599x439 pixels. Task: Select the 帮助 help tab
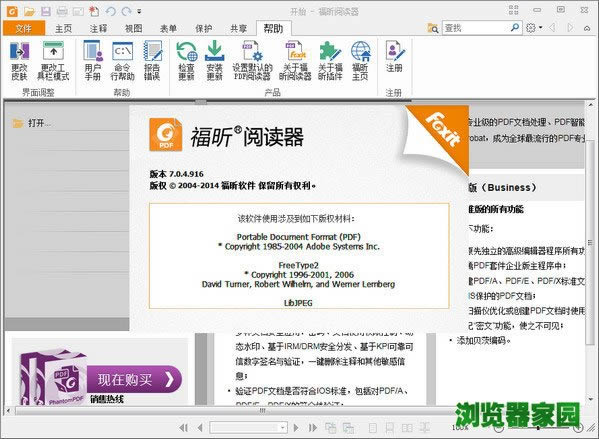pyautogui.click(x=274, y=28)
